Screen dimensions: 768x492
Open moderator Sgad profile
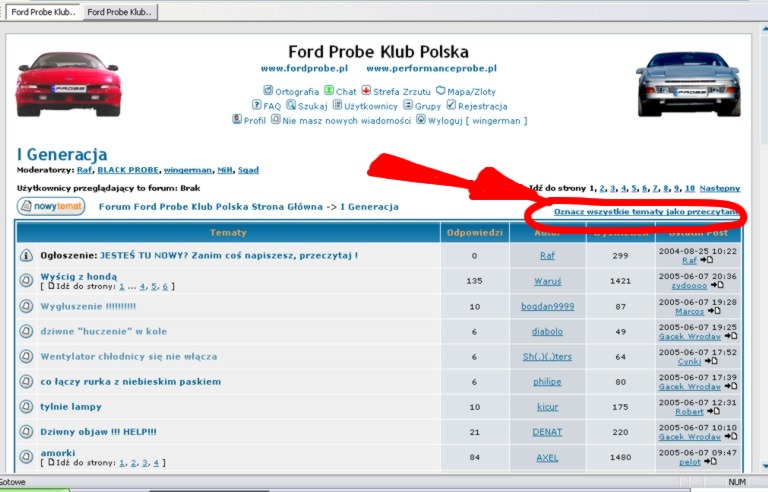[x=248, y=170]
